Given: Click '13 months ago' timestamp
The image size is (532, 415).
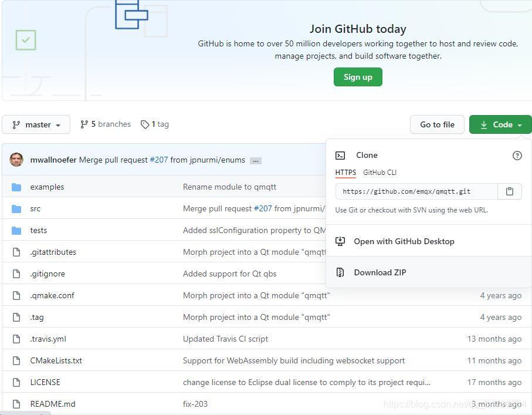Looking at the screenshot, I should tap(494, 339).
